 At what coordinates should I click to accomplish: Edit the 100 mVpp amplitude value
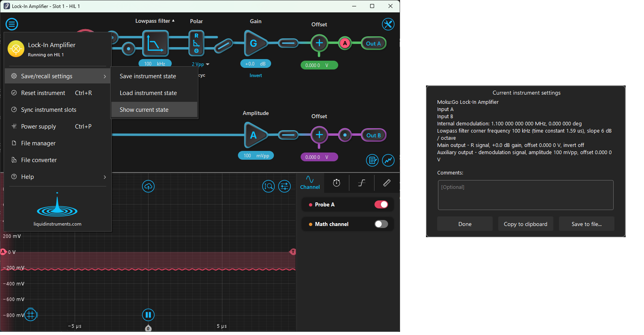pos(256,156)
